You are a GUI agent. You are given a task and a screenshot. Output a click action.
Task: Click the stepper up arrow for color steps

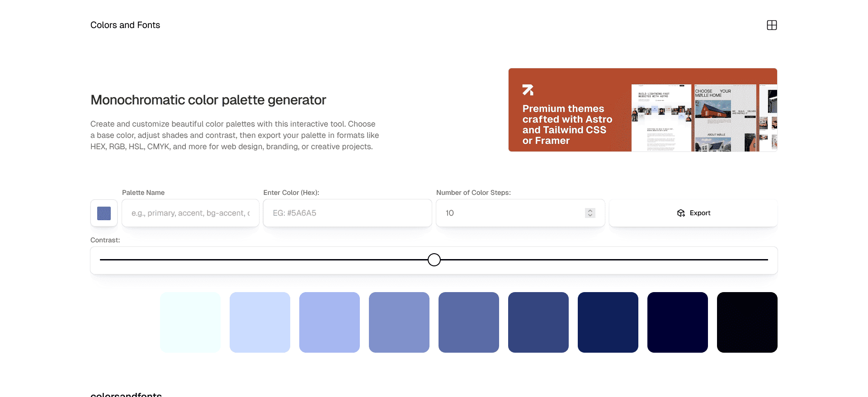coord(590,210)
